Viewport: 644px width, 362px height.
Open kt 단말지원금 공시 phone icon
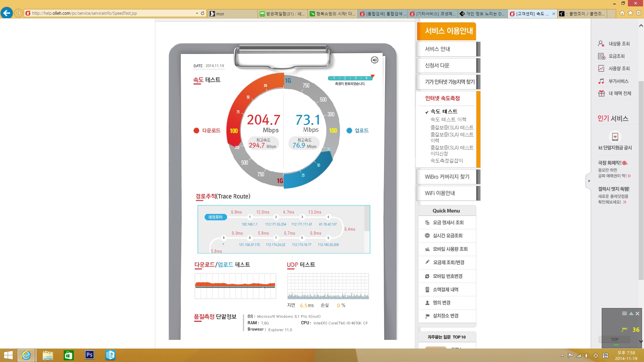click(615, 137)
